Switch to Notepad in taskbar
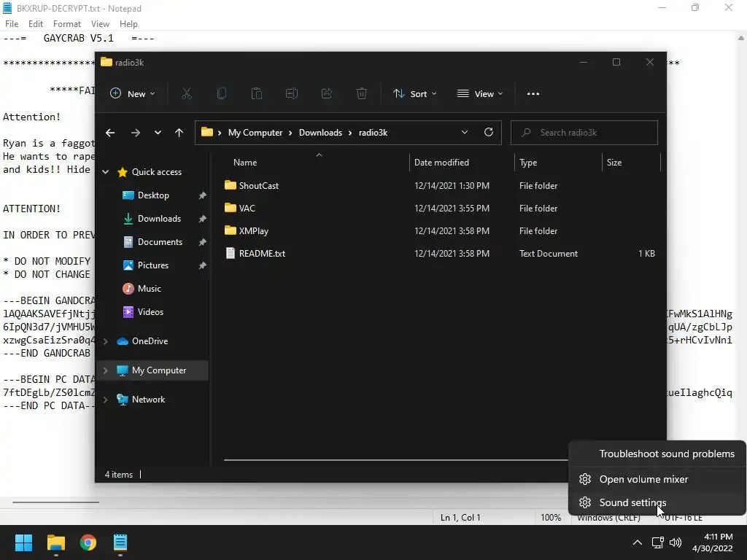747x560 pixels. 120,542
